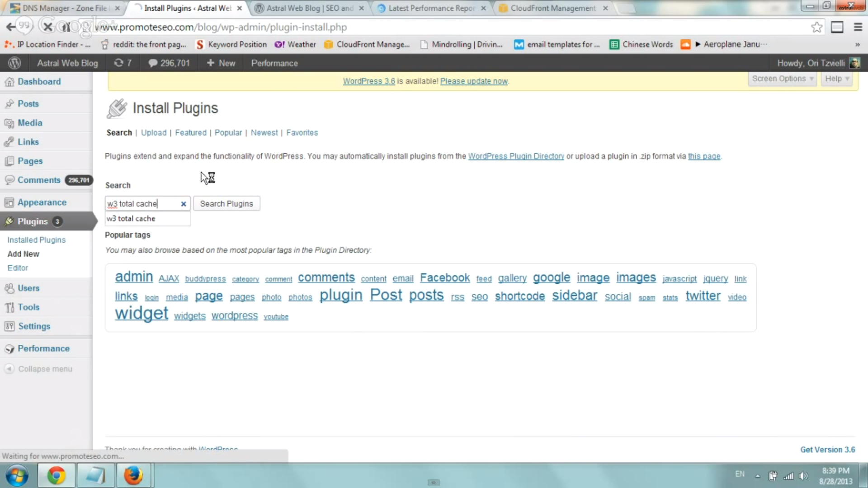Go back with browser back arrow
Image resolution: width=868 pixels, height=488 pixels.
click(x=10, y=27)
